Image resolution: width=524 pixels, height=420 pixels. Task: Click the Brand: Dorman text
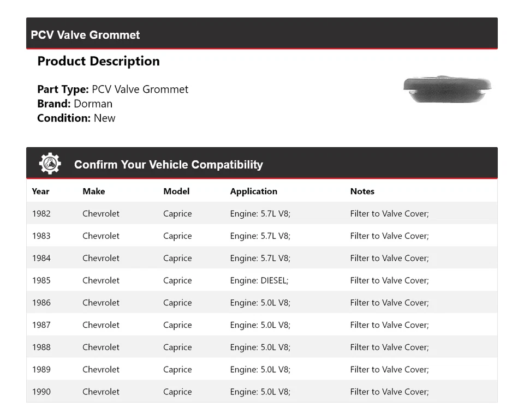pos(75,104)
